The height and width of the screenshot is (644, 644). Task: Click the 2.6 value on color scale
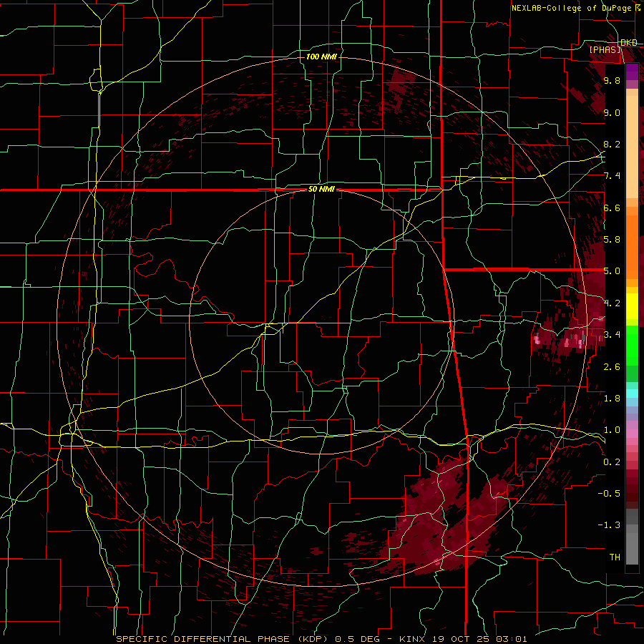click(x=612, y=366)
